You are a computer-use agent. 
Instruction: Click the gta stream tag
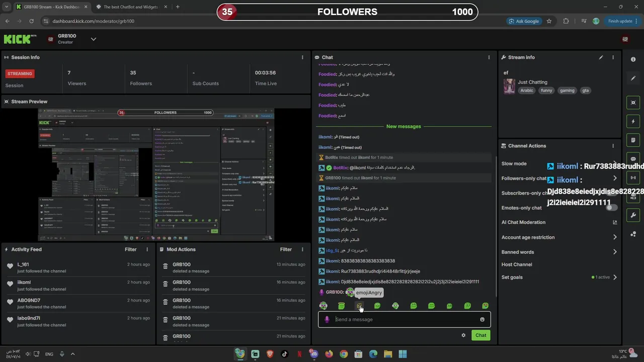(585, 90)
